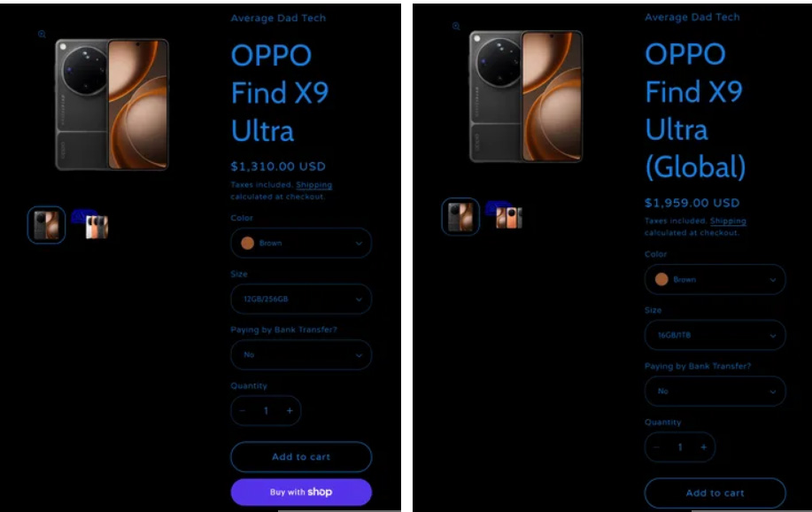Open Size dropdown showing 12GB/256GB
Screen dimensions: 812x512
click(301, 299)
